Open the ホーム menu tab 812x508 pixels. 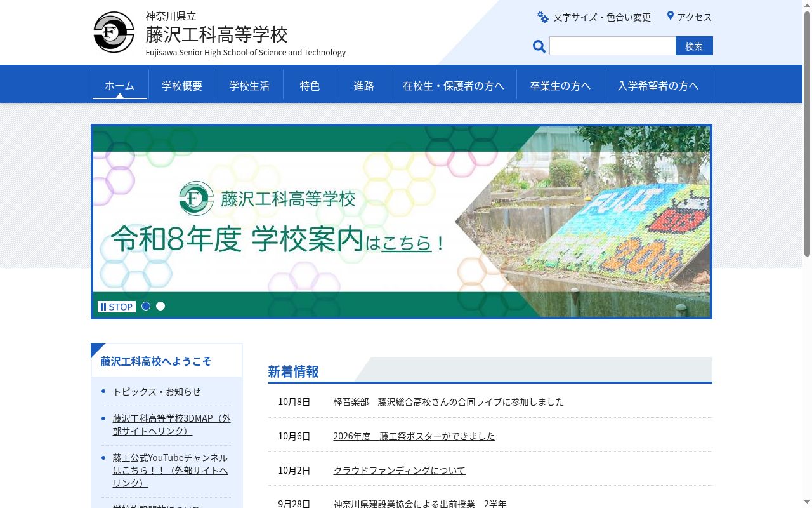[x=120, y=85]
